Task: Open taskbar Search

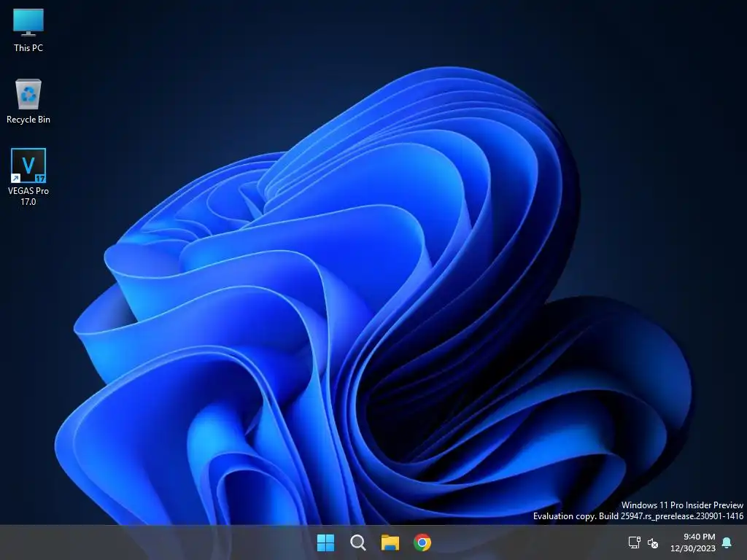Action: point(357,542)
